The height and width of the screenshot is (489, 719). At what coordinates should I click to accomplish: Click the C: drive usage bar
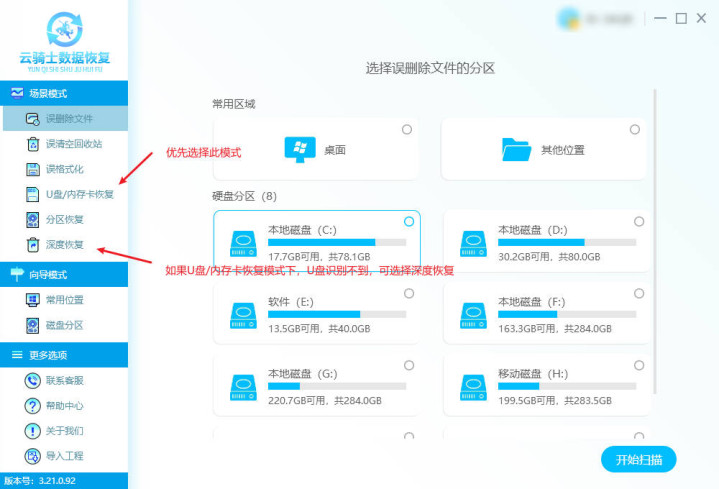337,242
